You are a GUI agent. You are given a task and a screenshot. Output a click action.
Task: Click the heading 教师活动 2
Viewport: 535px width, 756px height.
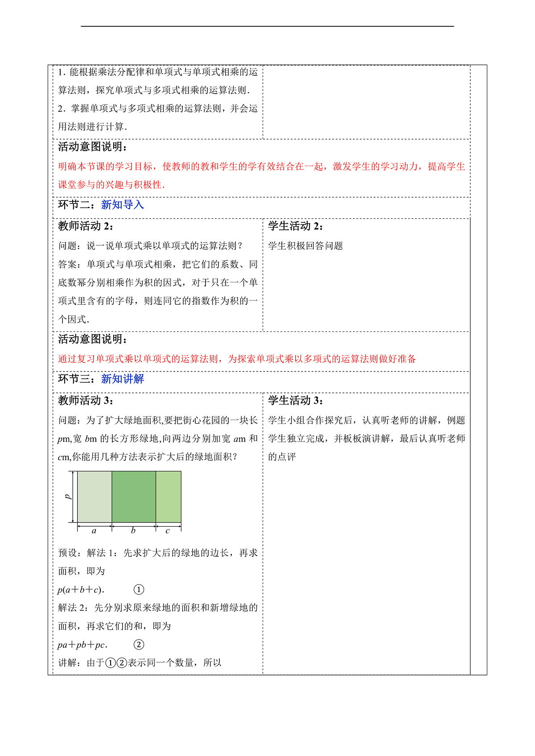[x=86, y=226]
